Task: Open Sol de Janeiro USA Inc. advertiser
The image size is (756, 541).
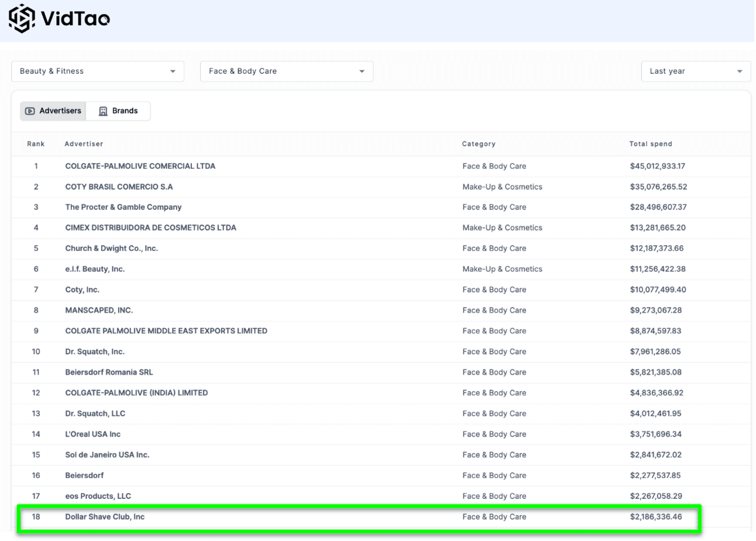Action: pos(107,455)
